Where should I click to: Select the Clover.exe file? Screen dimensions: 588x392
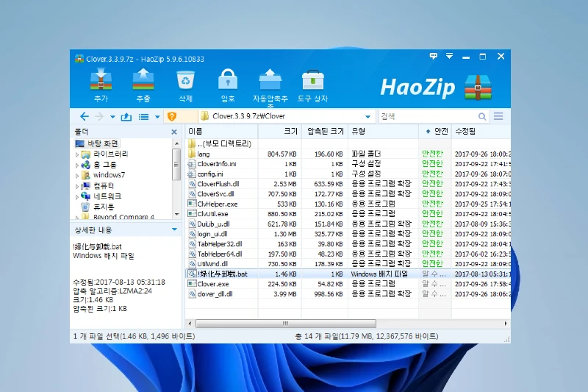pos(348,284)
